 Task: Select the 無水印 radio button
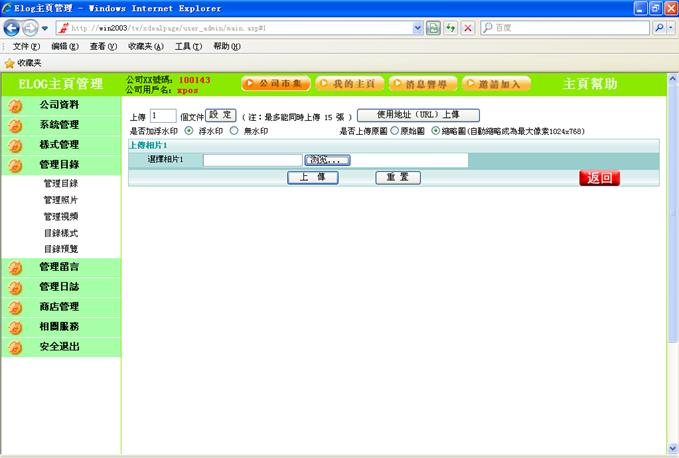(x=234, y=130)
